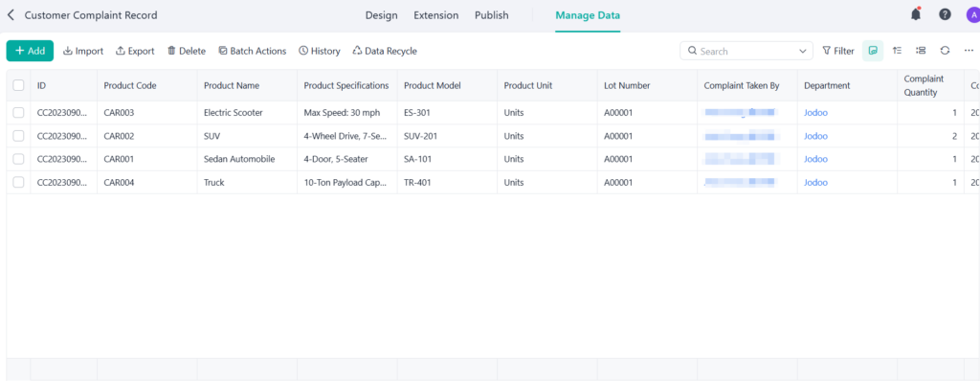Click the Jodoo link in the Sedan Automobile row
Screen dimensions: 980x381
click(815, 159)
